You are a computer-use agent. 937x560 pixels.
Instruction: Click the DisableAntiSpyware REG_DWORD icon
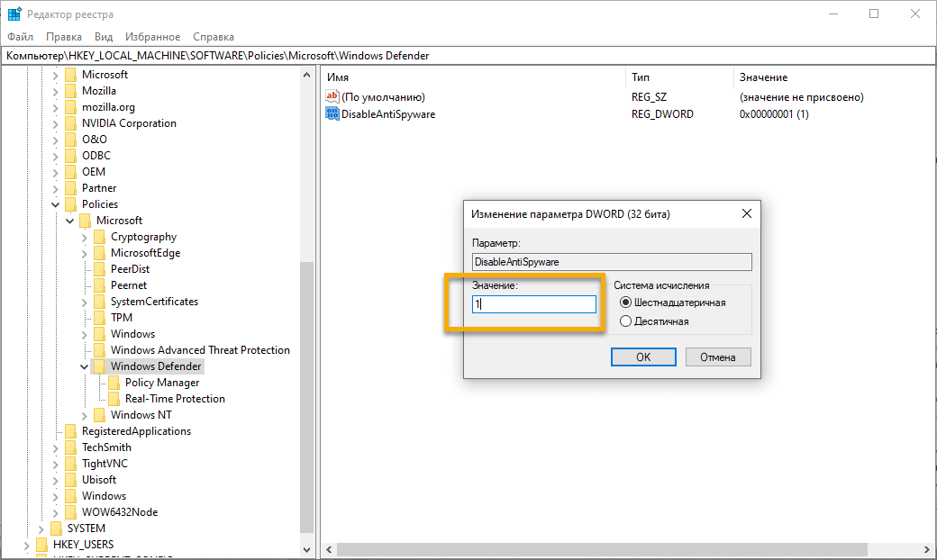pos(332,113)
